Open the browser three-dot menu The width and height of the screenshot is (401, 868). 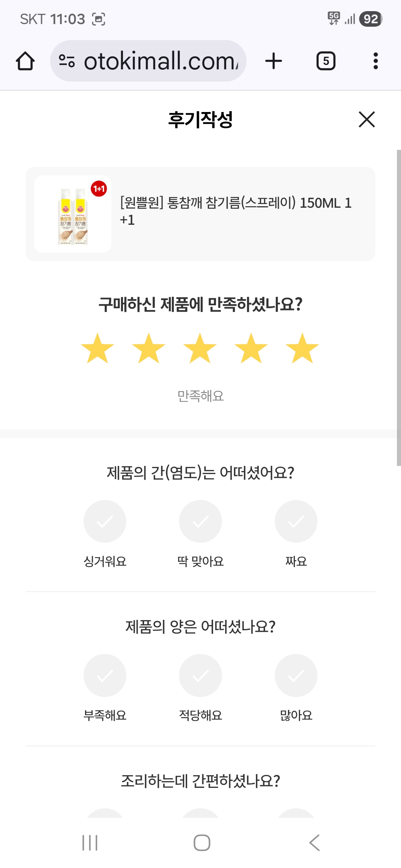pyautogui.click(x=375, y=61)
